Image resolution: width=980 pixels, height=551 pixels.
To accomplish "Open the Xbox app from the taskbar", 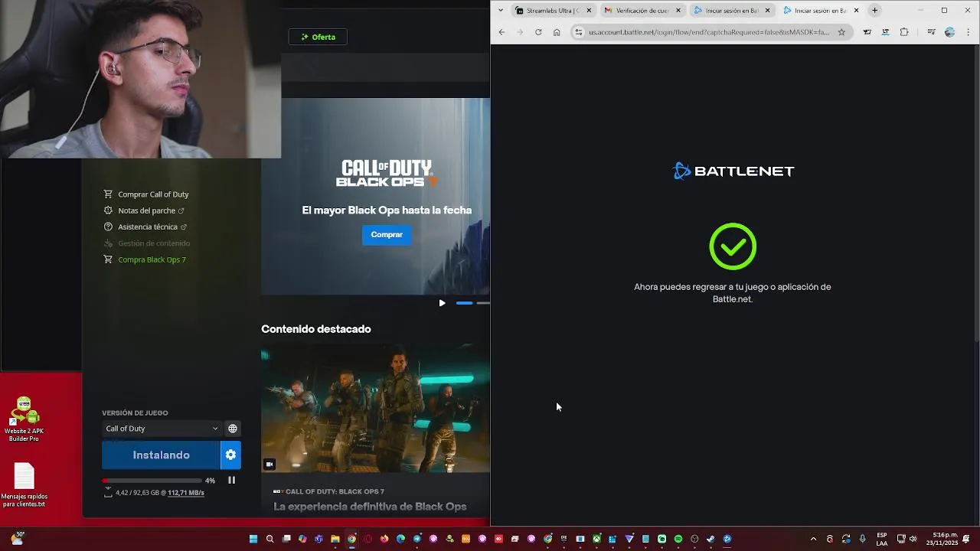I will [x=596, y=539].
